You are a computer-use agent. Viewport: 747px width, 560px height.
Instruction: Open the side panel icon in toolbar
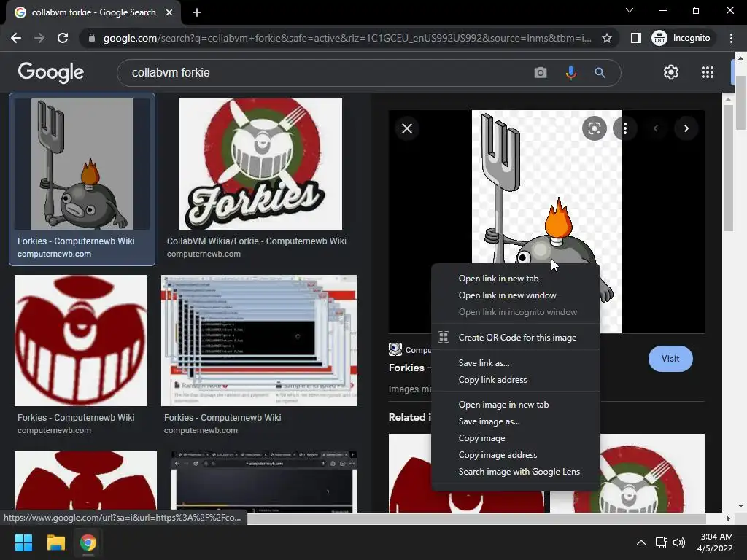coord(635,38)
